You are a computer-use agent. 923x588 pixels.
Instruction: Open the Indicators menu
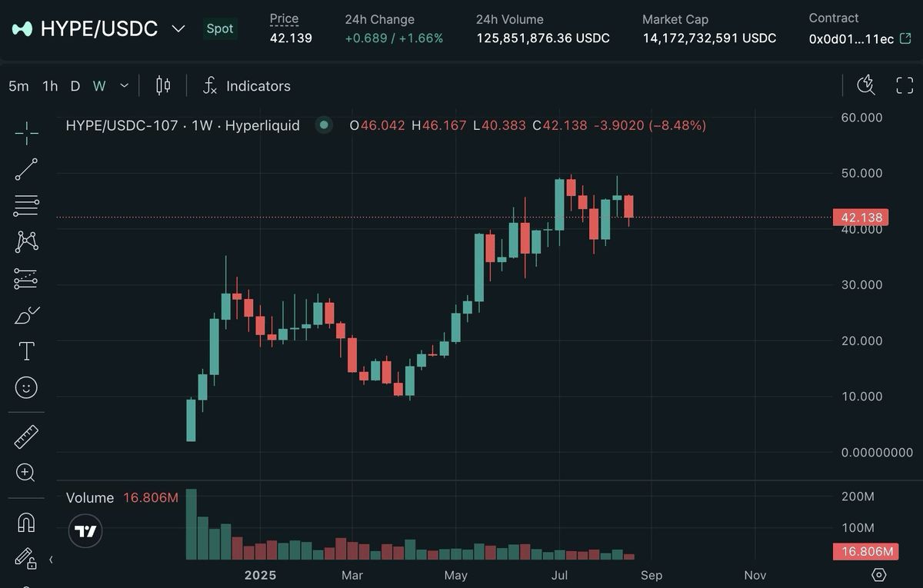(x=246, y=86)
